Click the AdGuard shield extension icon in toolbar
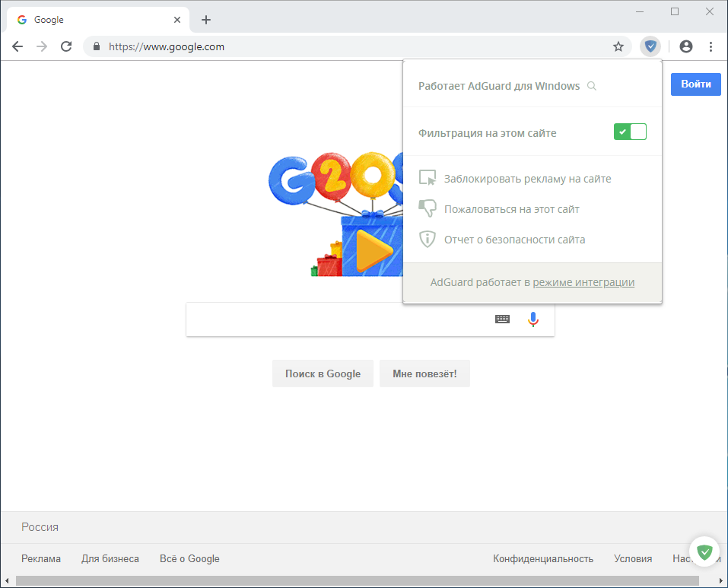Viewport: 728px width, 588px height. 650,46
